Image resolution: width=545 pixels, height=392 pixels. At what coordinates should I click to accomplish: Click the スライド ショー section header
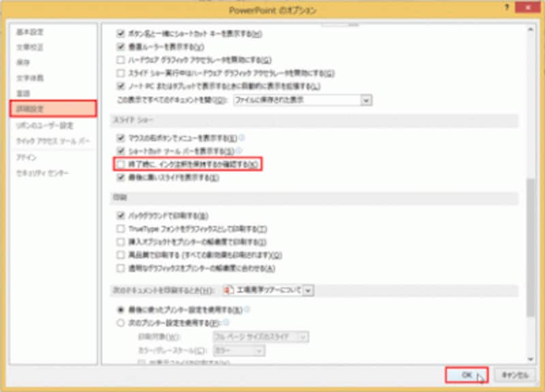click(133, 120)
